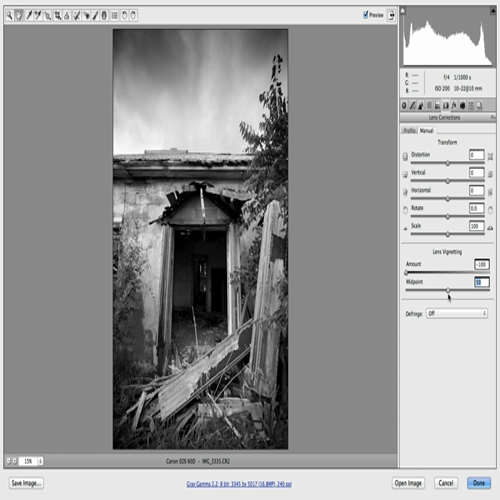Click the Distortion slider handle
Screen dimensions: 500x500
point(448,163)
